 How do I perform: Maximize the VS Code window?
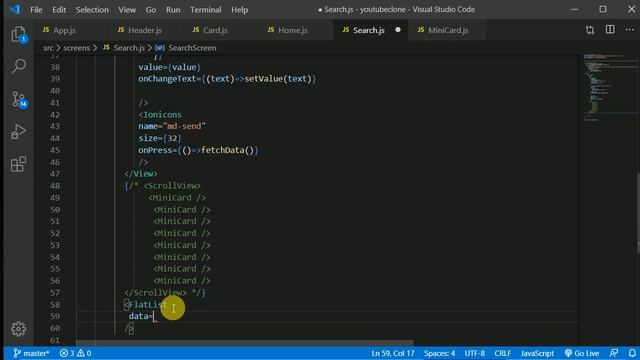[603, 9]
